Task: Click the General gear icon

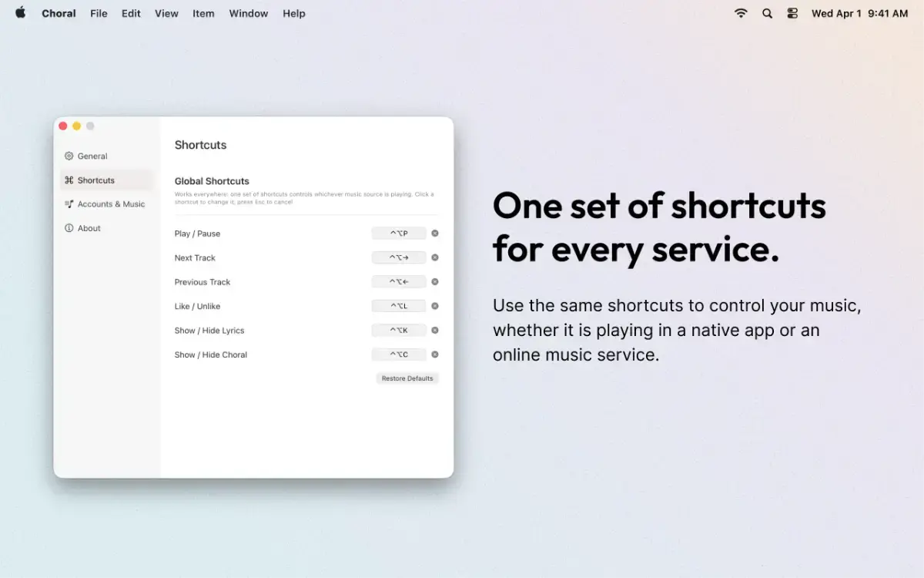Action: [x=69, y=156]
